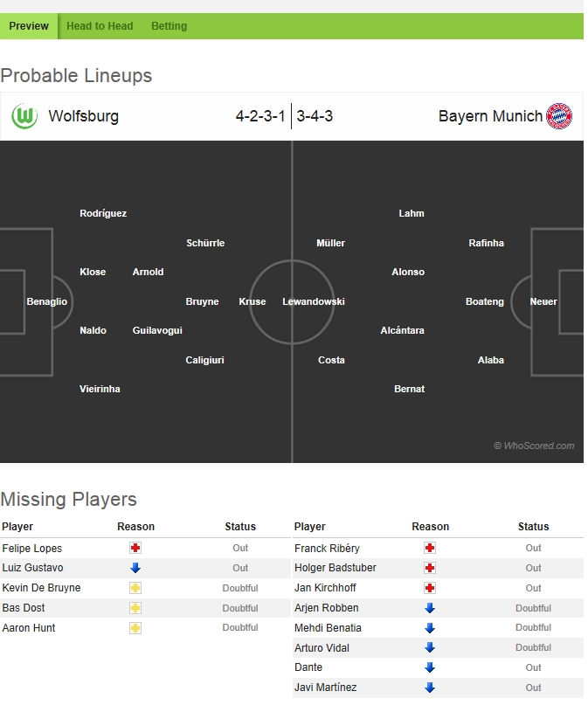The height and width of the screenshot is (705, 588).
Task: Switch to the Head to Head tab
Action: click(x=100, y=26)
